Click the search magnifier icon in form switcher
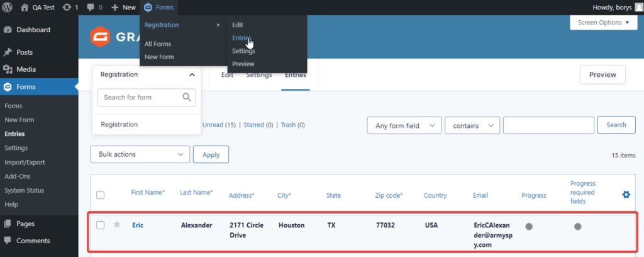644x257 pixels. tap(186, 97)
